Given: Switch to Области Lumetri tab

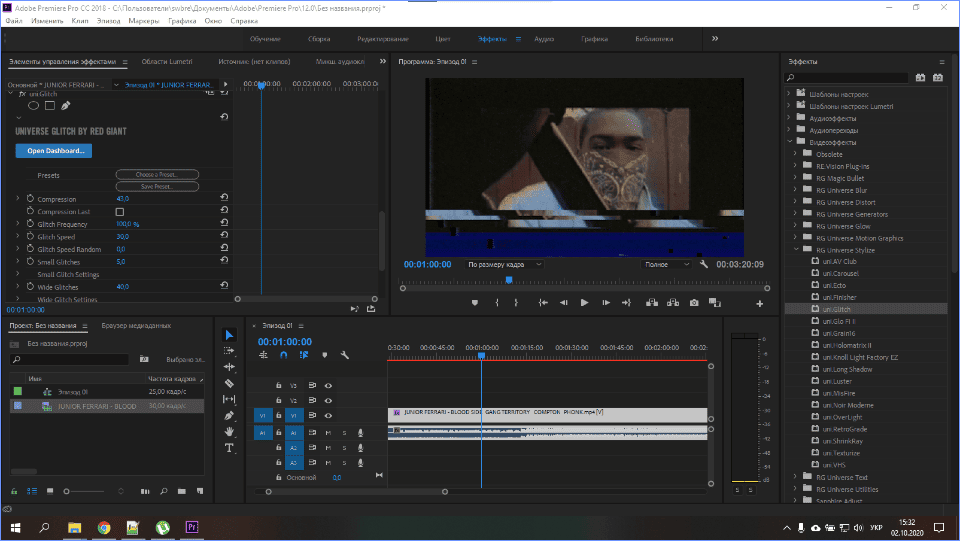Looking at the screenshot, I should click(167, 61).
